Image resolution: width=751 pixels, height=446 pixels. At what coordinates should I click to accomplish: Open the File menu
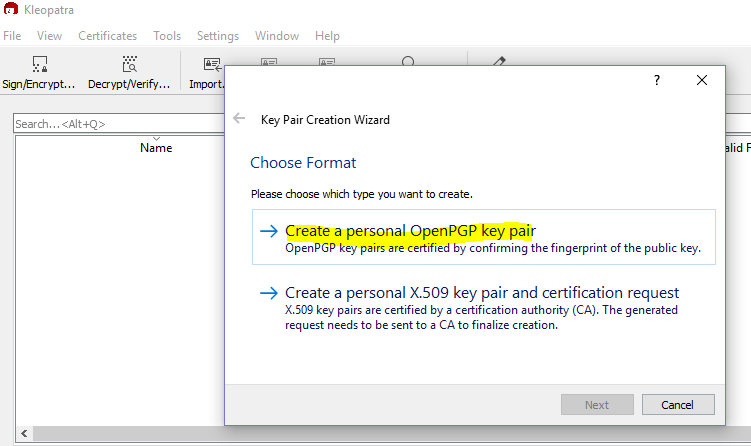click(12, 36)
